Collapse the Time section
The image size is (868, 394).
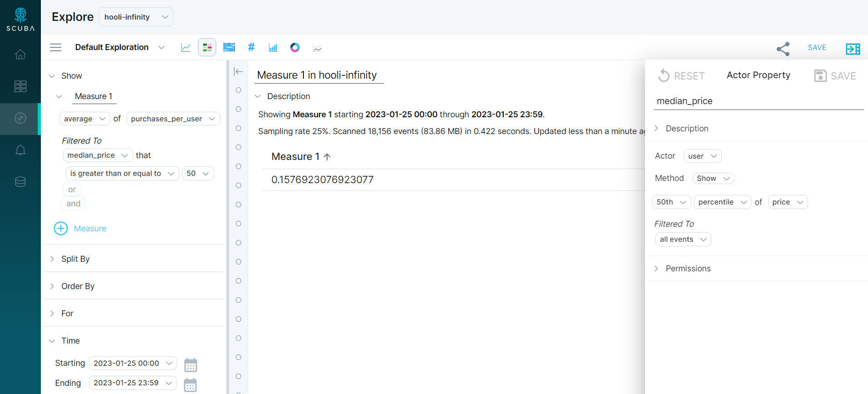click(52, 341)
